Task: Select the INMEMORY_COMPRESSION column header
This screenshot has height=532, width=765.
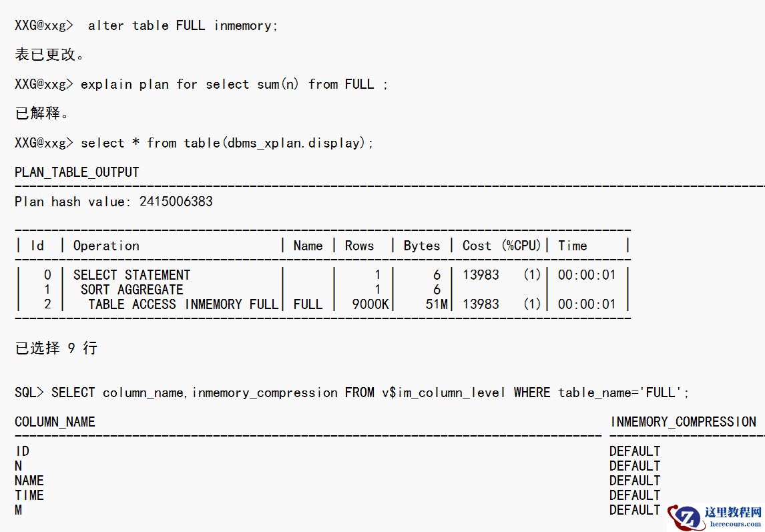Action: point(683,422)
